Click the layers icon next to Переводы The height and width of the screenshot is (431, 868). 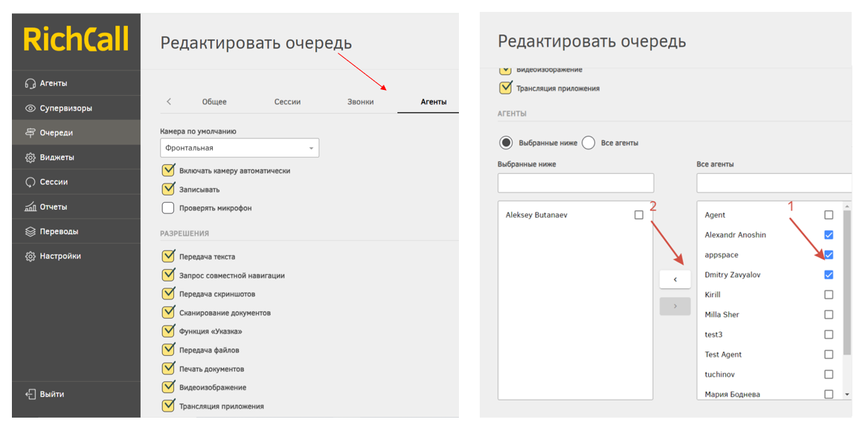tap(30, 231)
